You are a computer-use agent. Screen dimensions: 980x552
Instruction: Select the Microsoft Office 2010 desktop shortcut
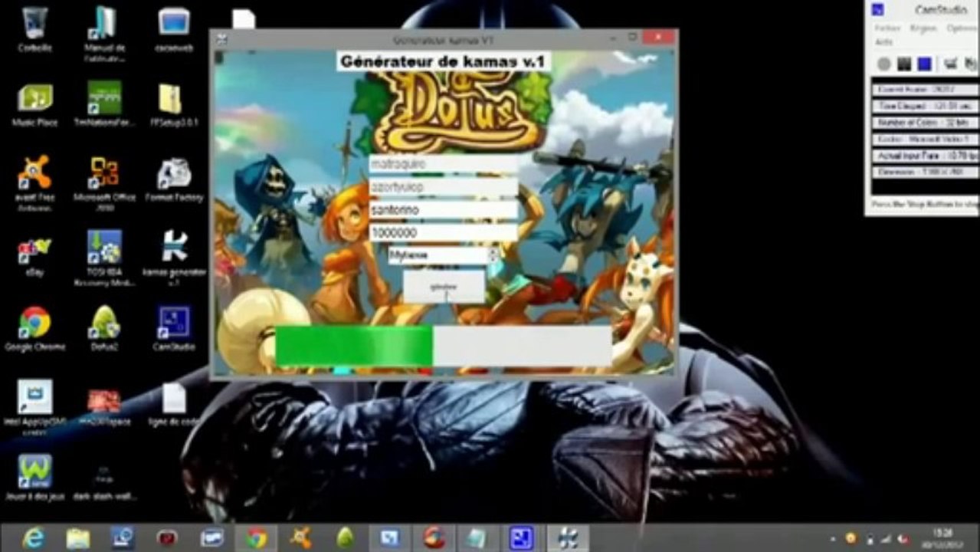104,182
